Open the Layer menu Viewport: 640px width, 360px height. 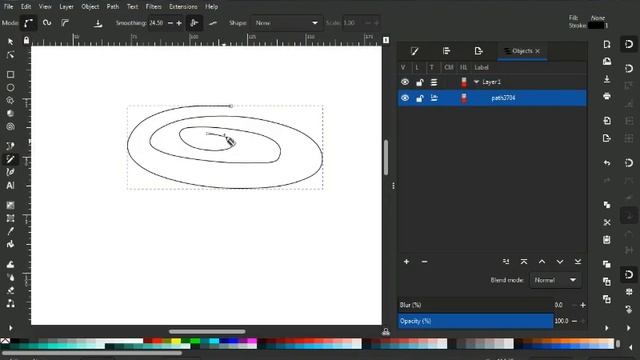66,7
